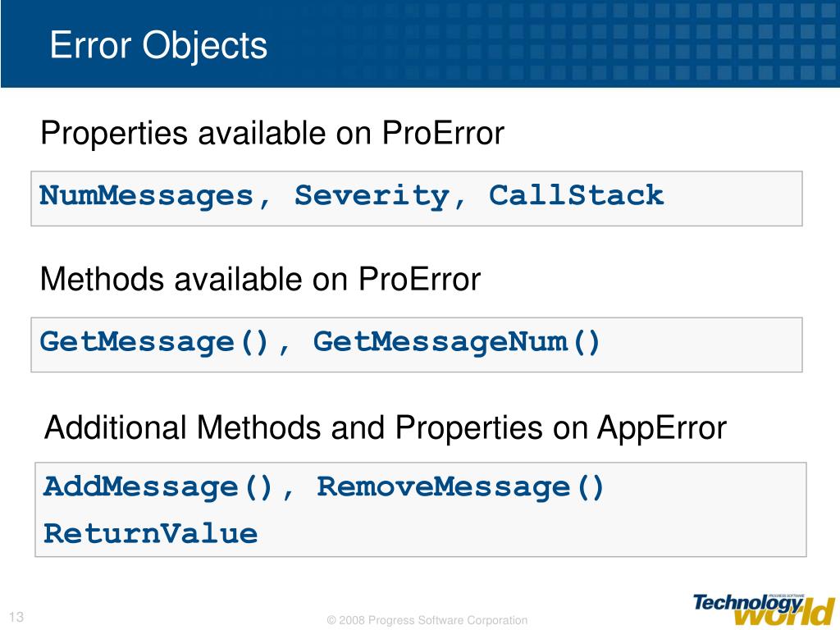The image size is (840, 630).
Task: Click the Severity property name
Action: tap(372, 196)
